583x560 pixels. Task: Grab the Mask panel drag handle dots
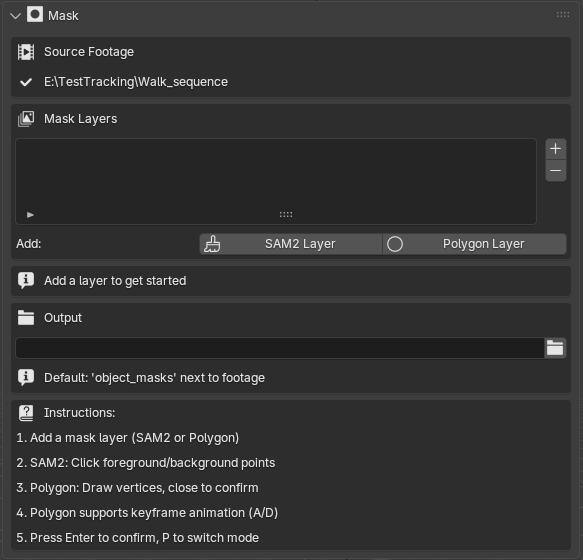[x=563, y=15]
